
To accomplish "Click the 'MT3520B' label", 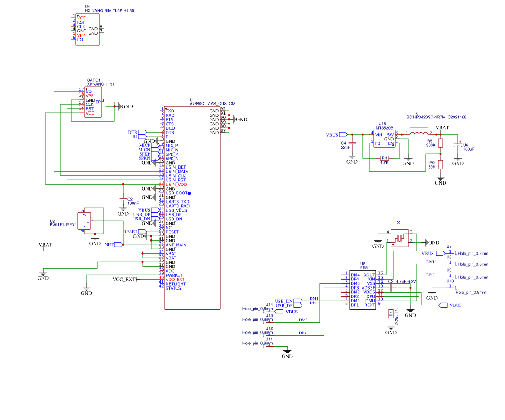I will point(384,128).
